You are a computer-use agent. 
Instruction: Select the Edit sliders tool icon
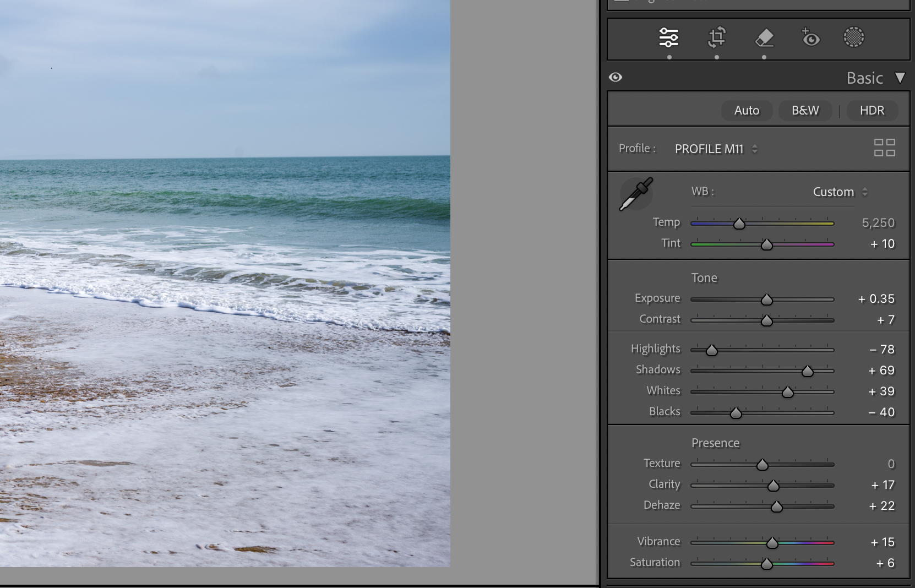[x=669, y=37]
